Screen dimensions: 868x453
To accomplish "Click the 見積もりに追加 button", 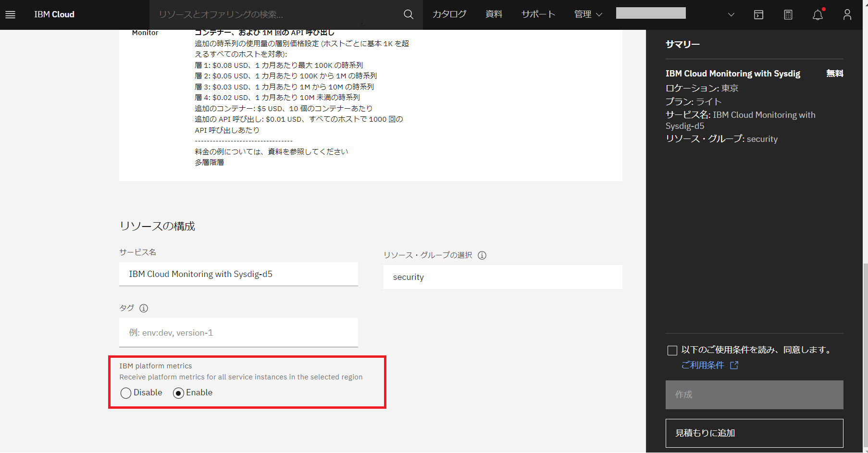I will pos(754,433).
